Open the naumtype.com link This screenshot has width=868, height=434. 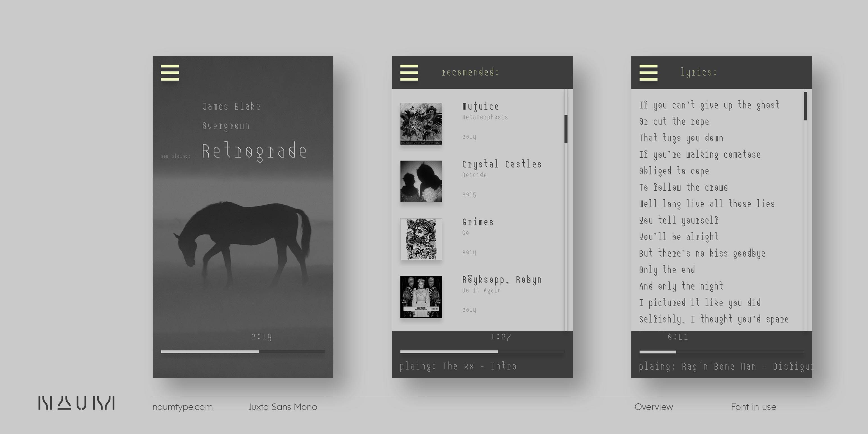click(182, 407)
